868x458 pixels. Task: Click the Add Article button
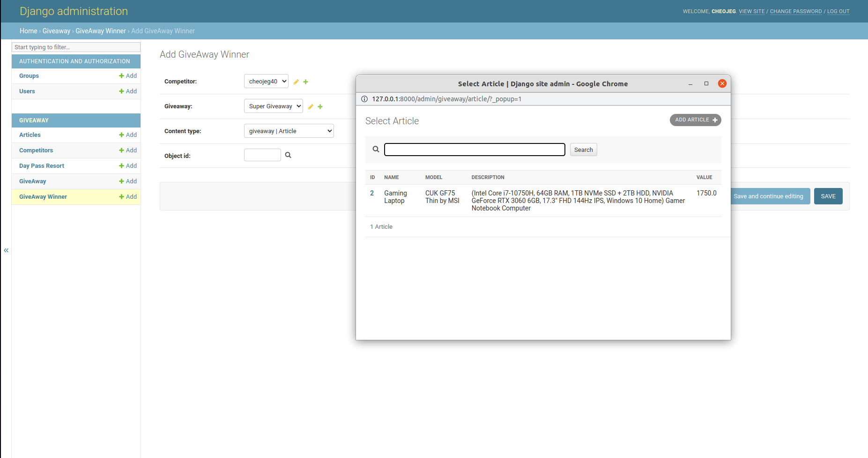[x=695, y=120]
